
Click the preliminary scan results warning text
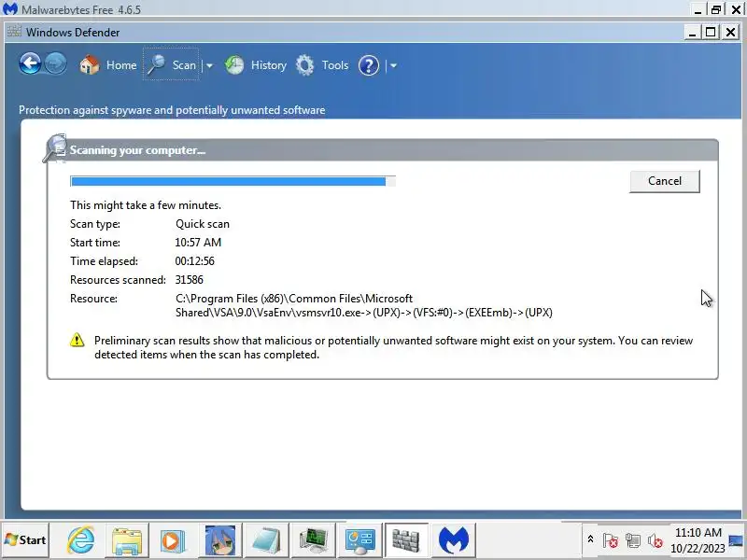(393, 347)
